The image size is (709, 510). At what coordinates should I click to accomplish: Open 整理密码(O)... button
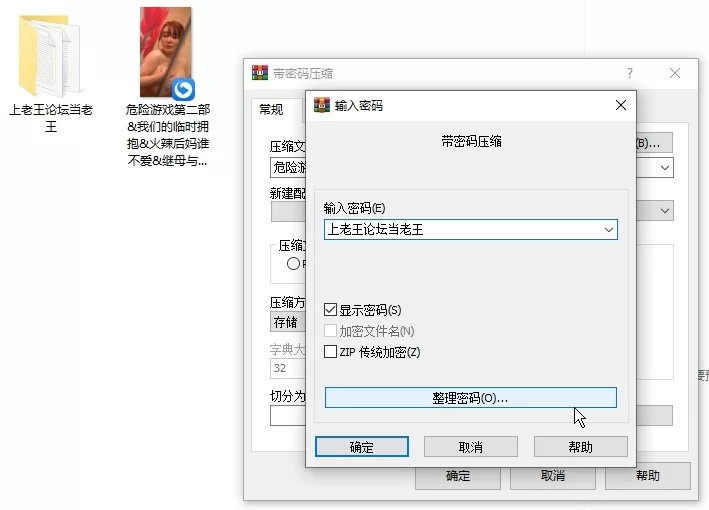click(x=471, y=397)
